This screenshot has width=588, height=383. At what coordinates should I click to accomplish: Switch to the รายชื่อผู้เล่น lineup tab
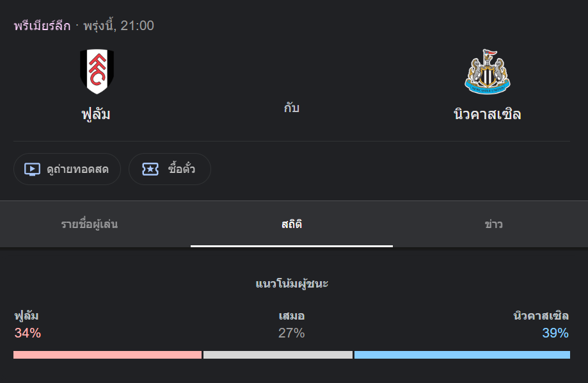(x=89, y=224)
